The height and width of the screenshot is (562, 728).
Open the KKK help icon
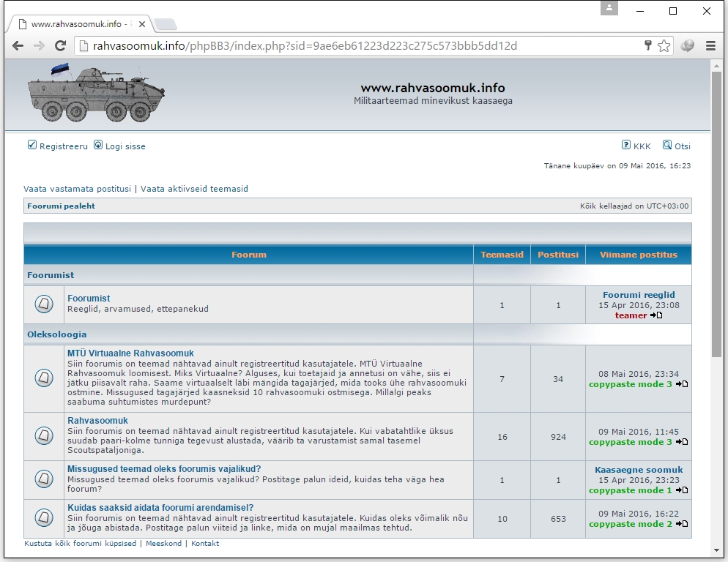pyautogui.click(x=626, y=145)
